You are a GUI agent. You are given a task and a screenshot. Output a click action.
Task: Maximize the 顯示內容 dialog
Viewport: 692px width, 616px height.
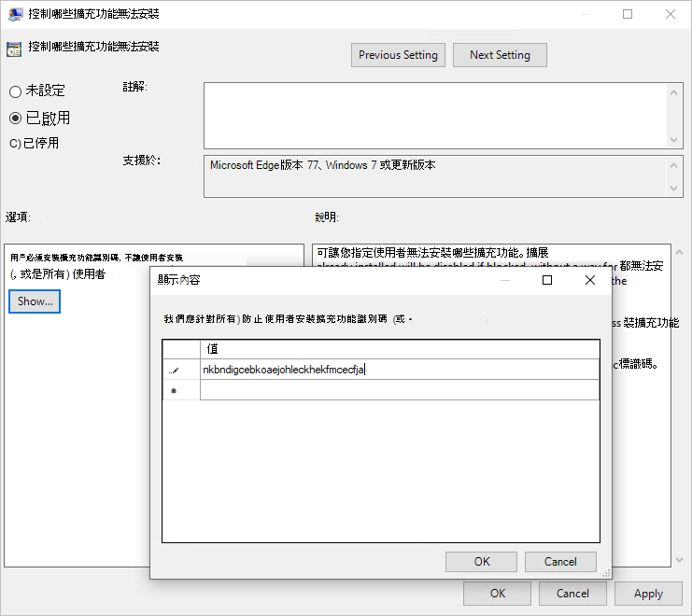coord(547,280)
